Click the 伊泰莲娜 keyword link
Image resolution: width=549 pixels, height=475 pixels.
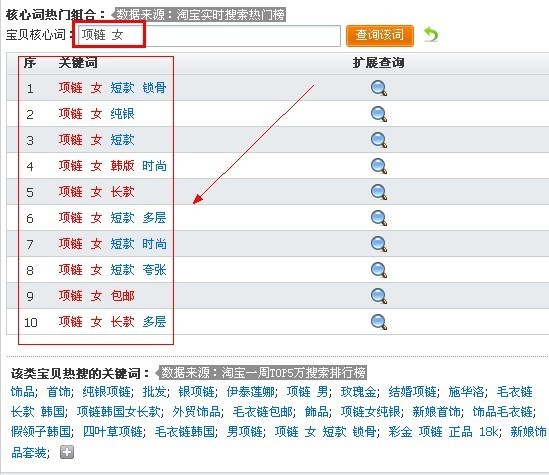coord(250,392)
